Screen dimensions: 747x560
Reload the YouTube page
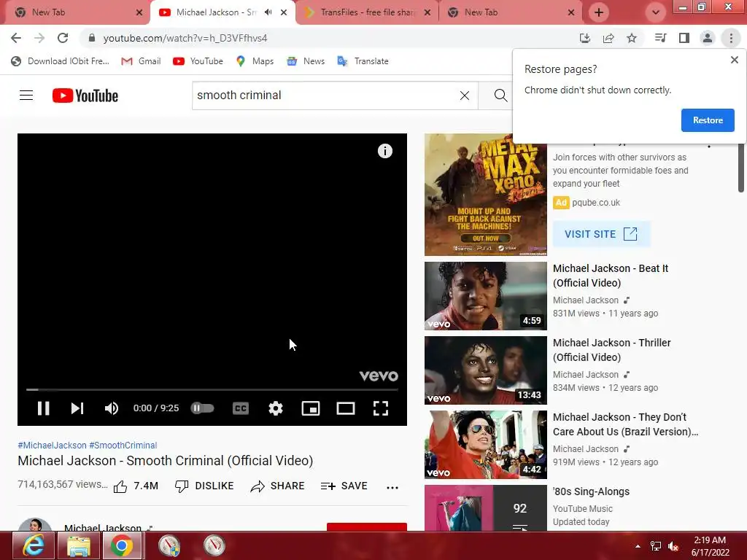(63, 38)
